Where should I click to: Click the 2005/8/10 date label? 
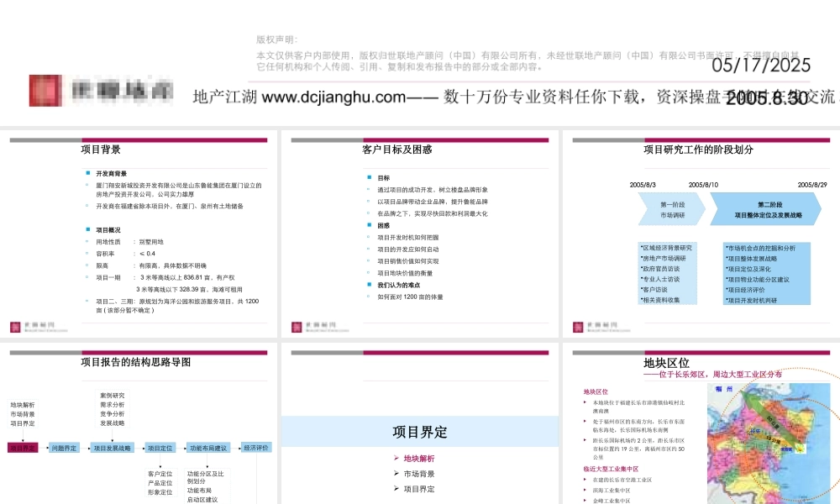(703, 185)
